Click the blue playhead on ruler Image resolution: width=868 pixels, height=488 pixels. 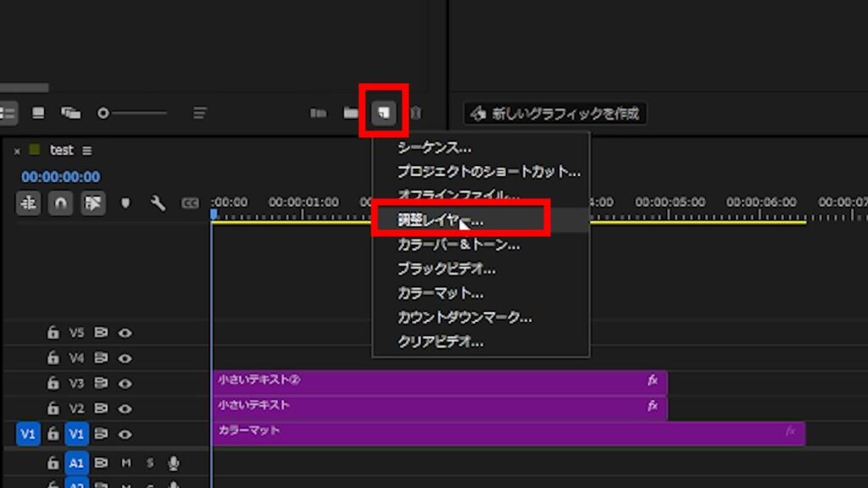point(214,213)
